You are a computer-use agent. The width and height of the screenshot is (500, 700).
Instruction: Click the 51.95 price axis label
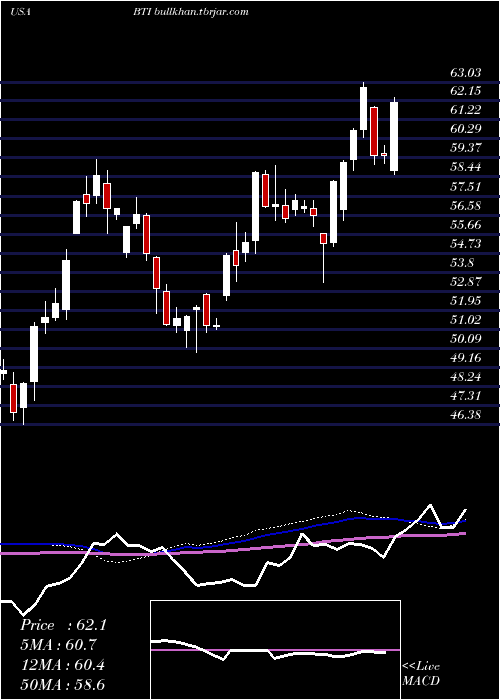click(465, 301)
